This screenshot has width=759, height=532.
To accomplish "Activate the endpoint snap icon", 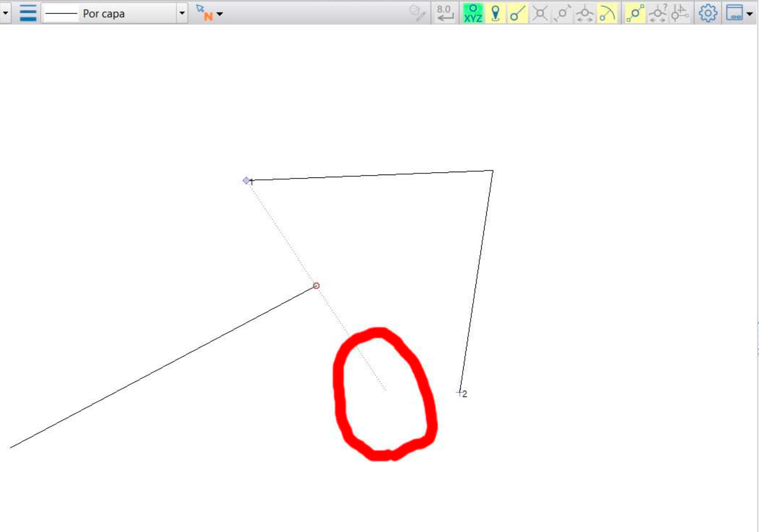I will pyautogui.click(x=518, y=14).
